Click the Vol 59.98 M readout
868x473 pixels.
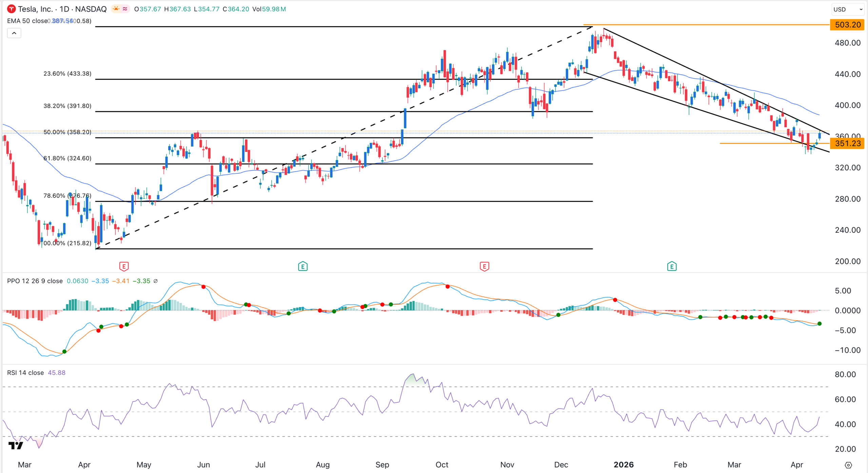point(269,9)
